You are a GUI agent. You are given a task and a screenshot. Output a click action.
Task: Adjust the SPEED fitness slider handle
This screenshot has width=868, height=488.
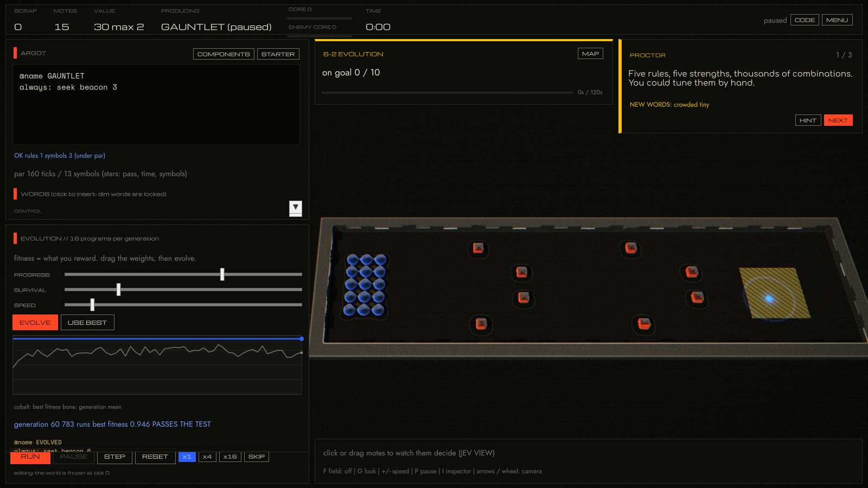tap(92, 305)
